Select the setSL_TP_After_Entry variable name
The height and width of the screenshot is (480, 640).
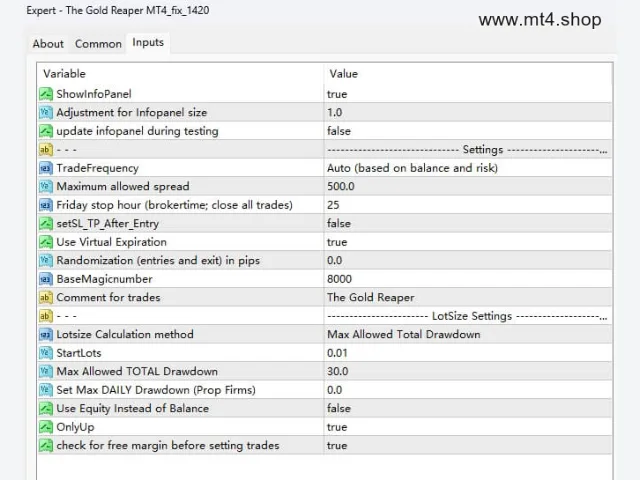click(x=107, y=223)
